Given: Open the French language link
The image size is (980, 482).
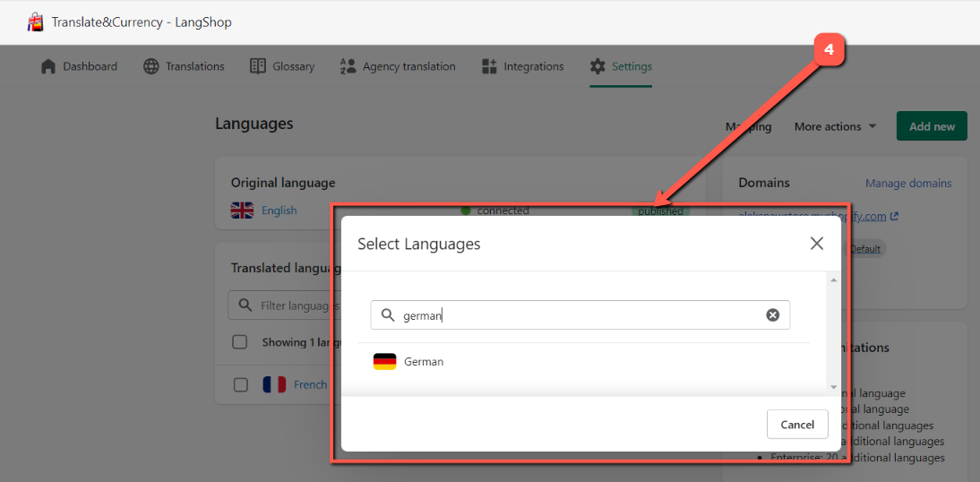Looking at the screenshot, I should point(310,384).
